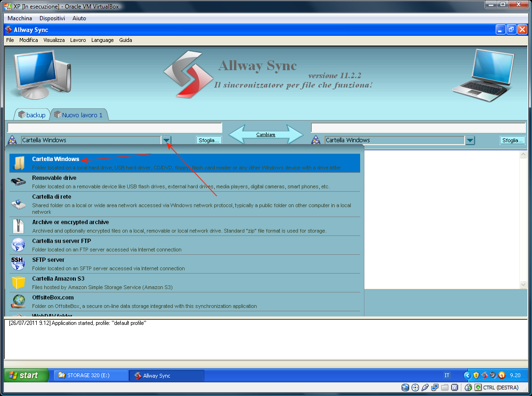Click the 9.20 taskbar clock

(x=515, y=375)
